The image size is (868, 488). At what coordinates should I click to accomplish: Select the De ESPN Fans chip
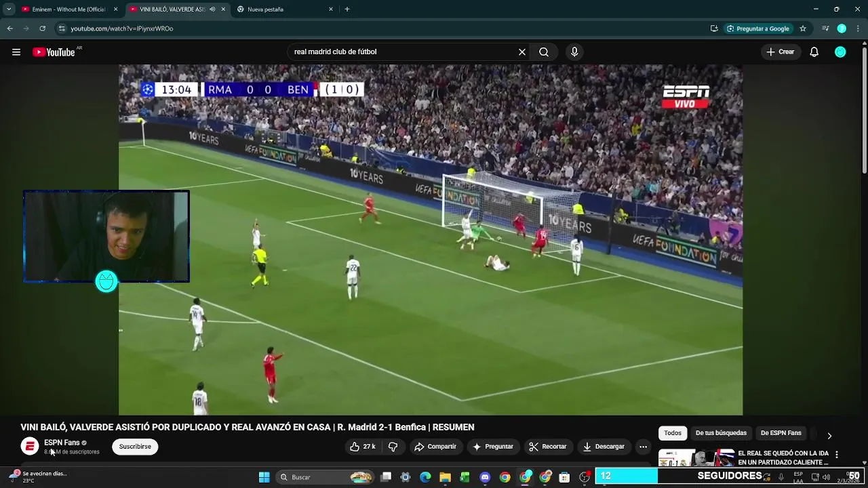[x=781, y=433]
